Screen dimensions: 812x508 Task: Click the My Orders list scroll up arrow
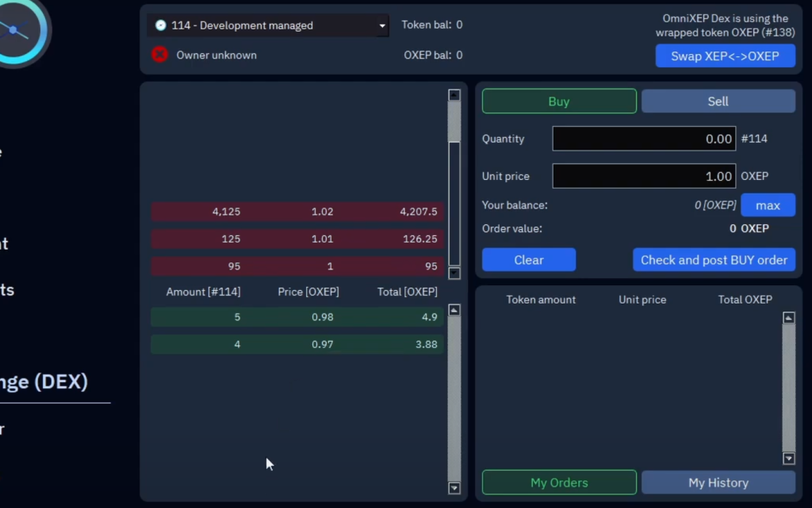[x=788, y=318]
